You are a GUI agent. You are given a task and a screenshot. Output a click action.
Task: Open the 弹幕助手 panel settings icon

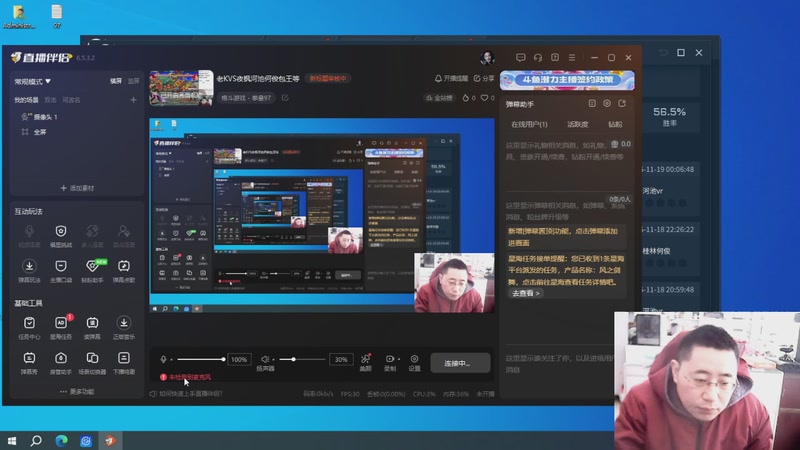point(607,104)
